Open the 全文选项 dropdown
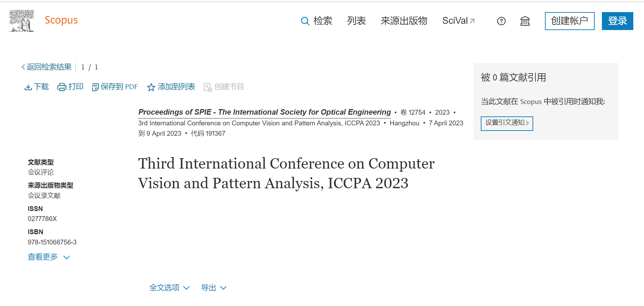 coord(169,288)
